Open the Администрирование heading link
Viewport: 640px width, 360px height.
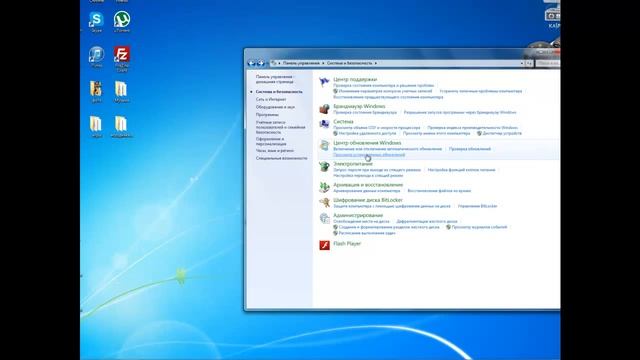(358, 216)
